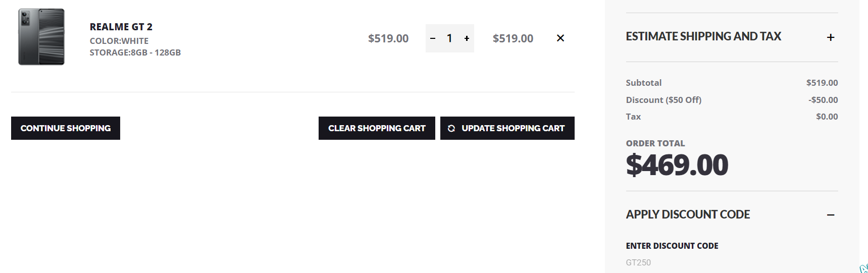Click the Apply Discount Code heading
Screen dimensions: 868x273
[x=688, y=214]
